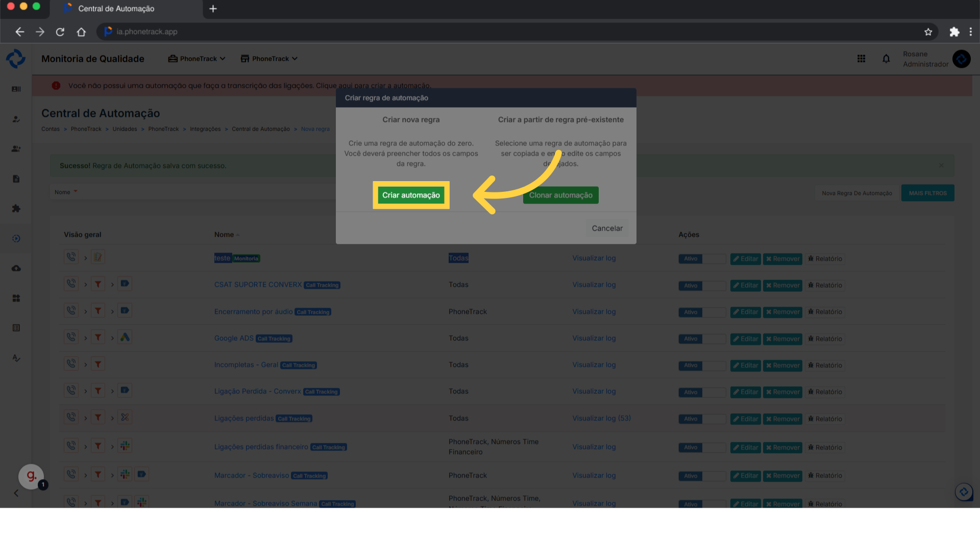Viewport: 980px width, 551px height.
Task: Toggle Ativo switch for Ligação Perdida - Converx
Action: pos(702,392)
